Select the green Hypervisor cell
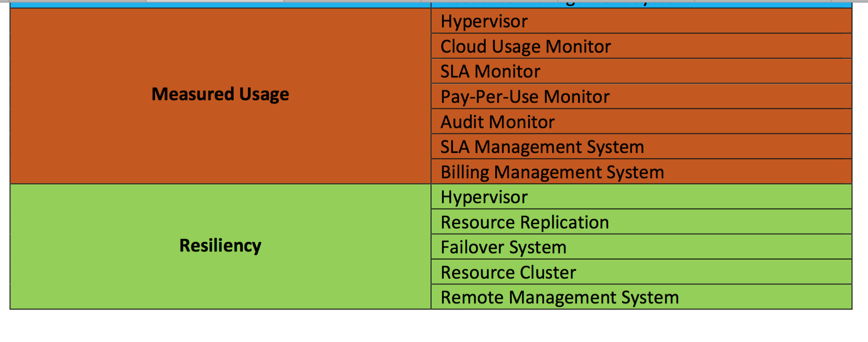 641,197
